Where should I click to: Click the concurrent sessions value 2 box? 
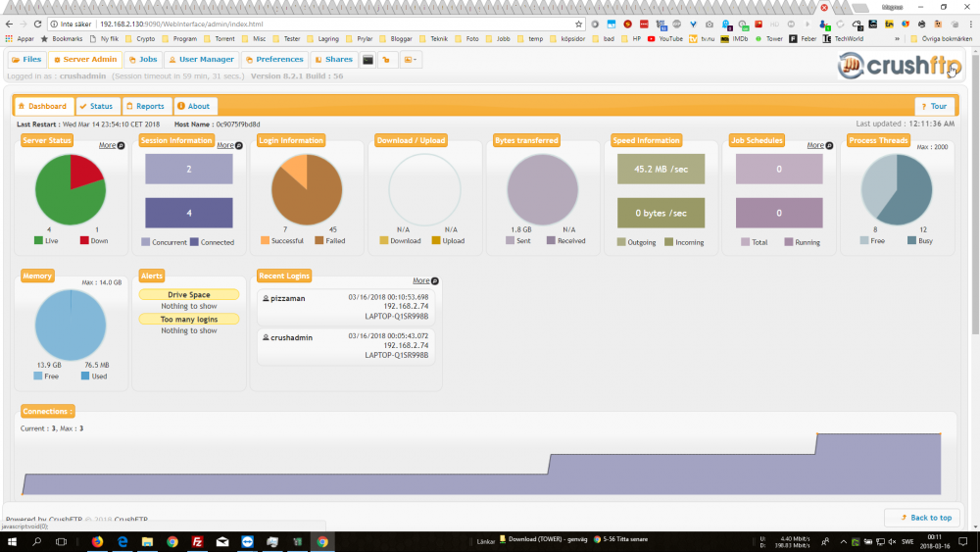click(189, 169)
